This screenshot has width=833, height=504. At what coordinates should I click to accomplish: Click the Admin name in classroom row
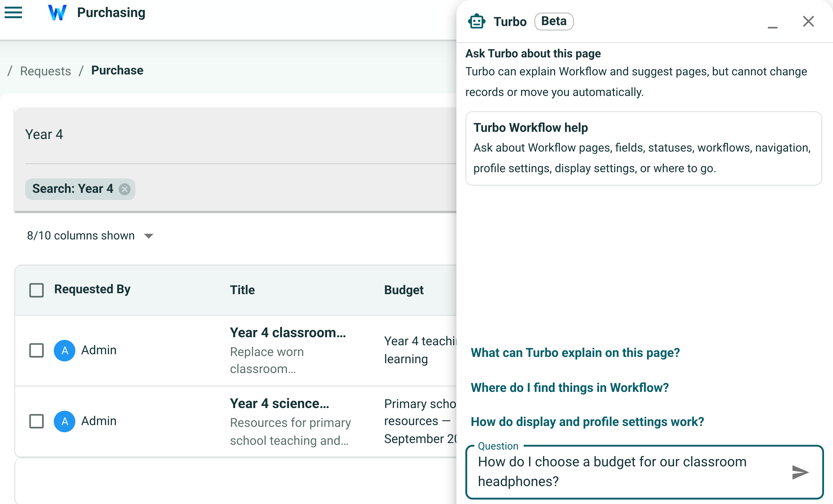(99, 350)
